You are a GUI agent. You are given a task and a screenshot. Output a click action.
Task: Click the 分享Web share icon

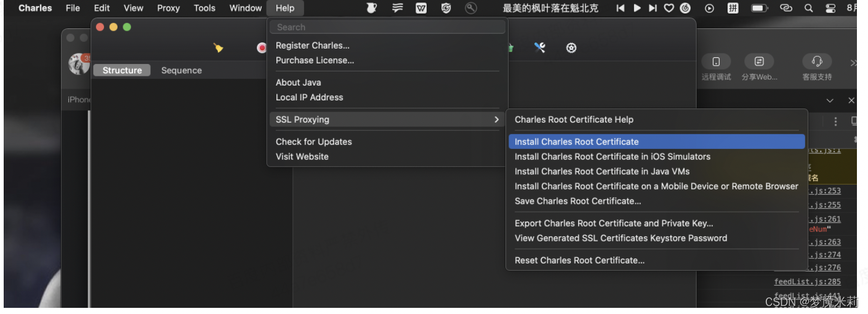click(759, 62)
